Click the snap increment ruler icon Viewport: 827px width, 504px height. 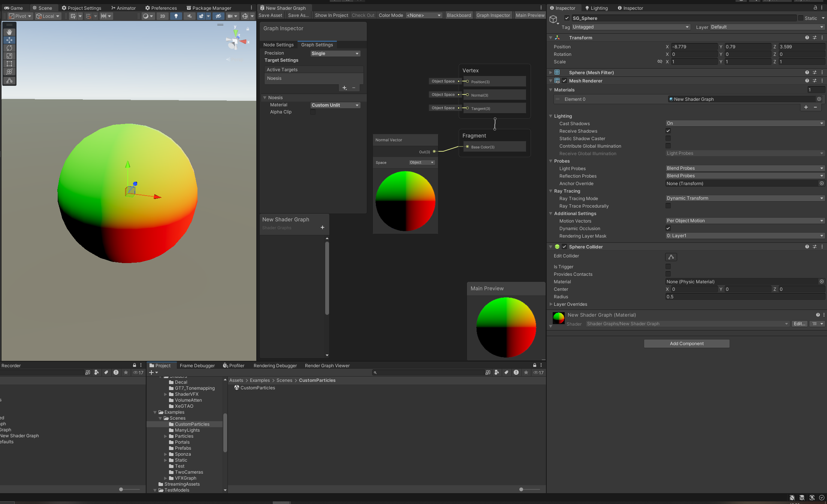click(103, 16)
